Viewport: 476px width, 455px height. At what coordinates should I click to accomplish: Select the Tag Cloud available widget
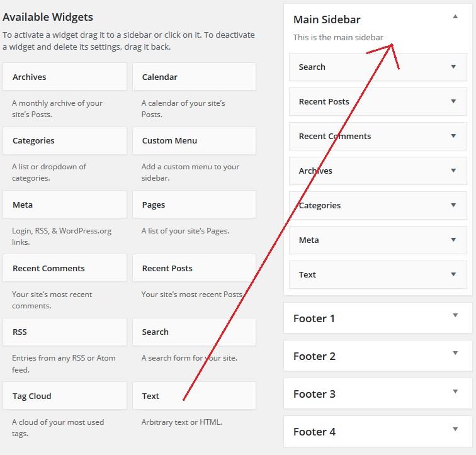(64, 396)
